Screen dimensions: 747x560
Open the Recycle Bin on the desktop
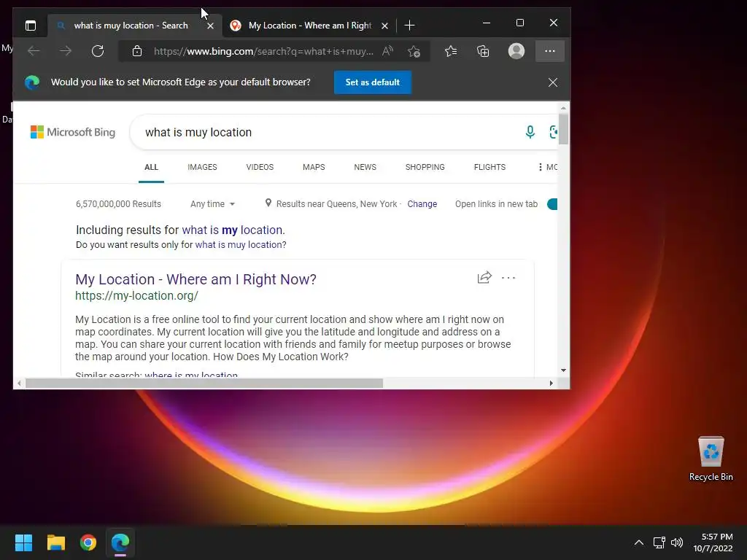click(x=711, y=459)
